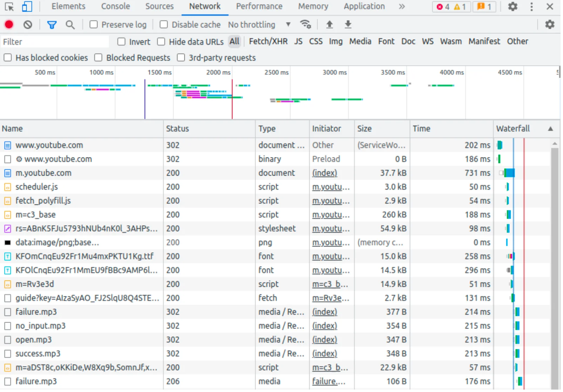Check Blocked Requests option
563x392 pixels.
99,58
